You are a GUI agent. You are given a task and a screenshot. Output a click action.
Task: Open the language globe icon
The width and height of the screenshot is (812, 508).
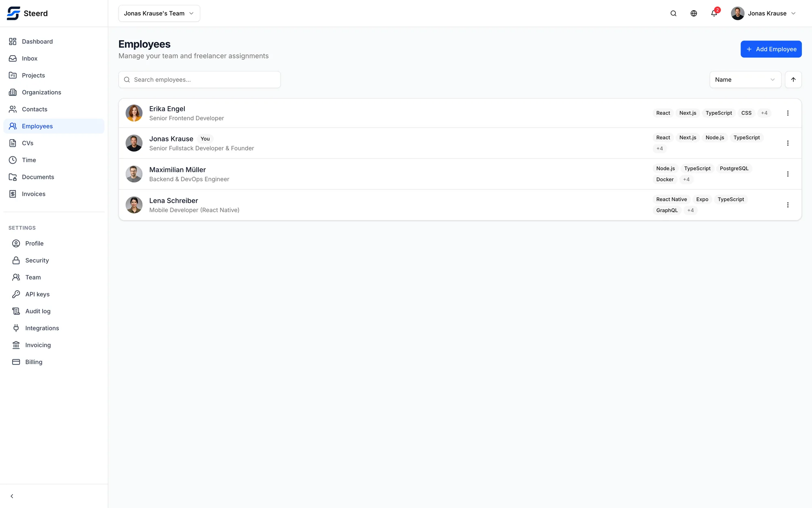pyautogui.click(x=694, y=13)
